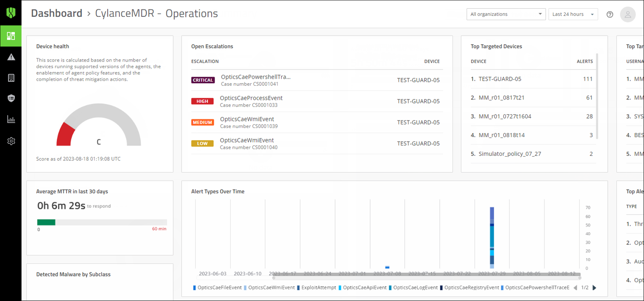The height and width of the screenshot is (301, 644).
Task: Go to next legend page arrow
Action: pyautogui.click(x=594, y=288)
